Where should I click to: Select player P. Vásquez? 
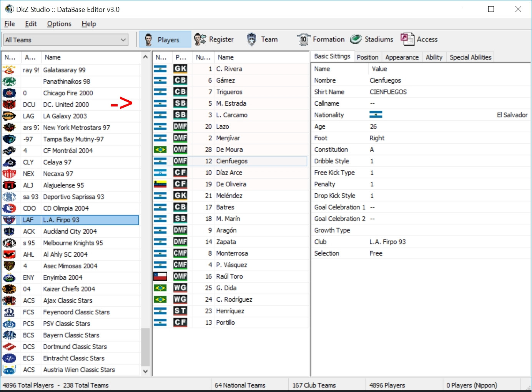click(230, 265)
